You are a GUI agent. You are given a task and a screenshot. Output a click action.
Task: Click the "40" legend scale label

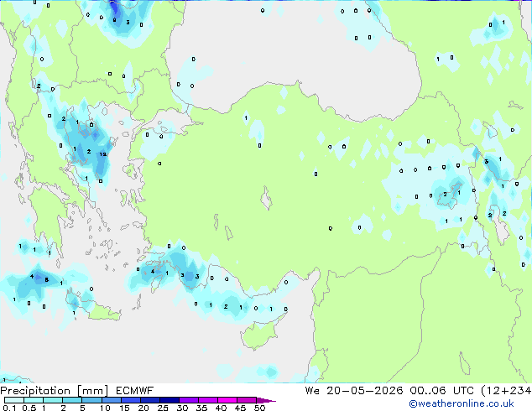tap(222, 408)
